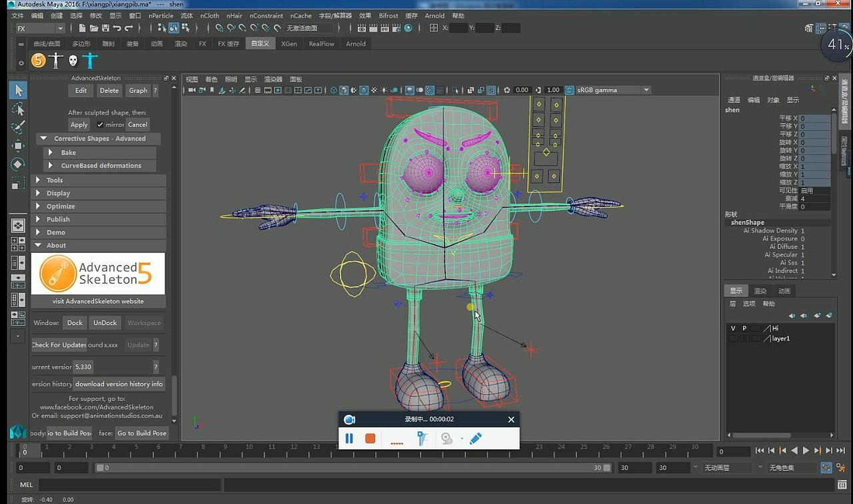This screenshot has height=504, width=853.
Task: Select the arrow Select tool in toolbox
Action: click(18, 90)
